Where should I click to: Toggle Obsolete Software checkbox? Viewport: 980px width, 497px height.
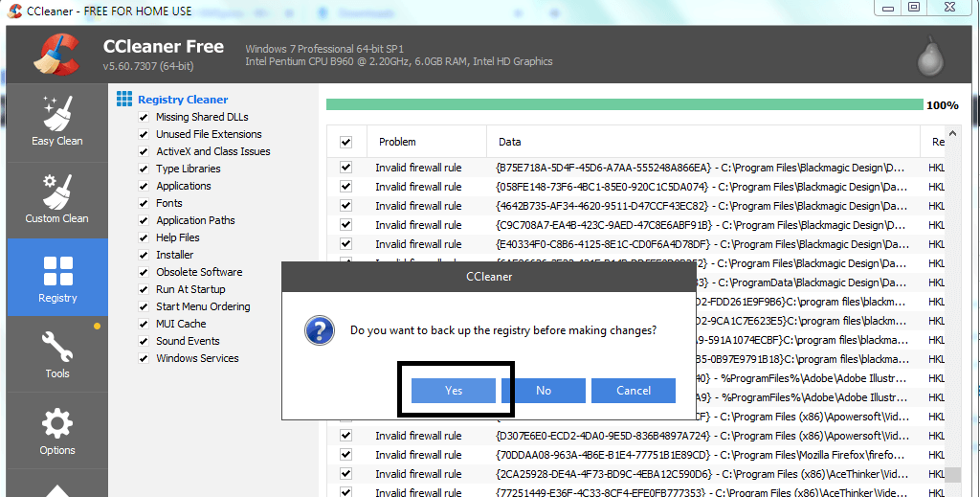(144, 272)
